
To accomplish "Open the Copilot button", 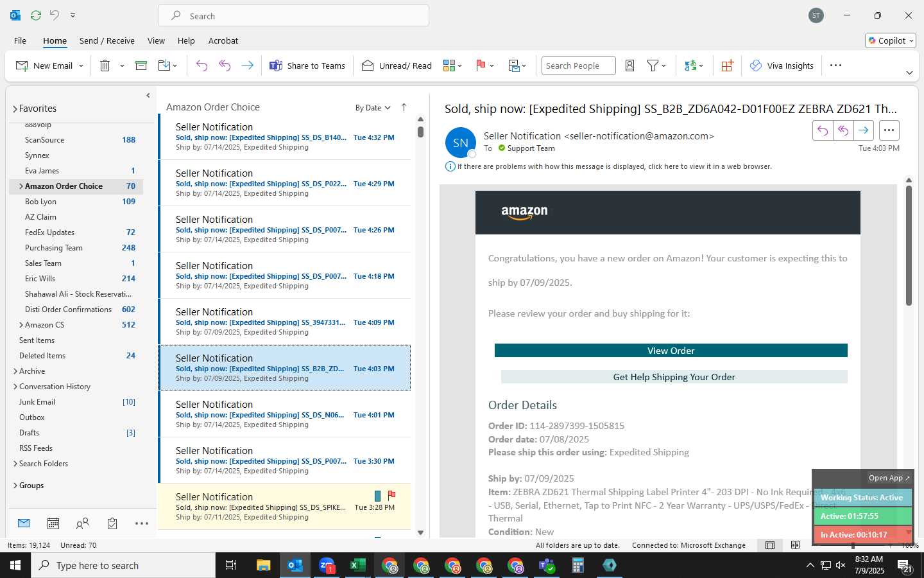I will point(891,40).
